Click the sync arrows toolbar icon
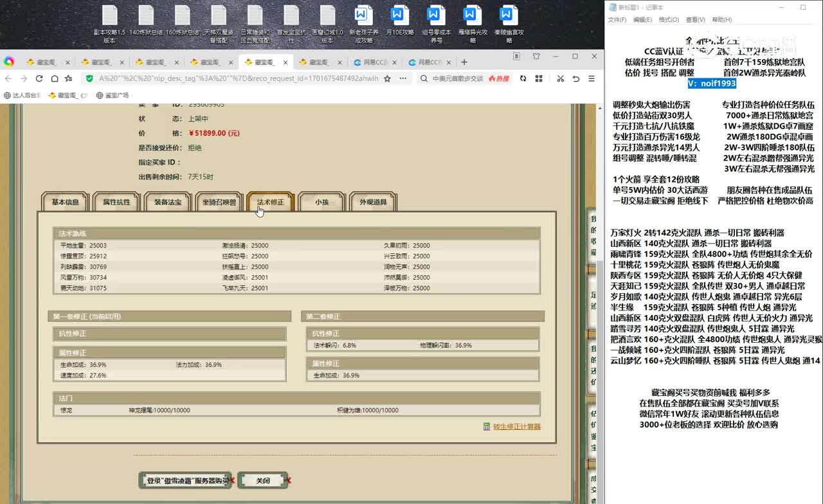This screenshot has width=823, height=504. [523, 78]
